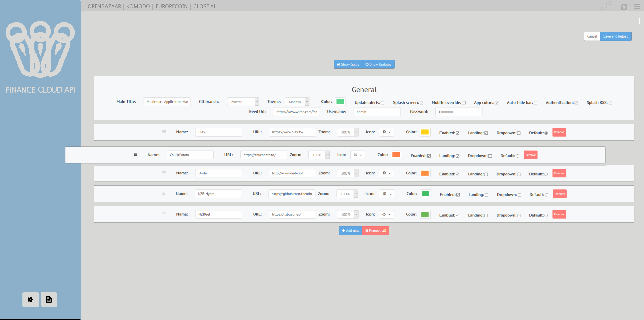Change the CouchPotato zoom level dropdown
Viewport: 644px width, 320px height.
319,155
